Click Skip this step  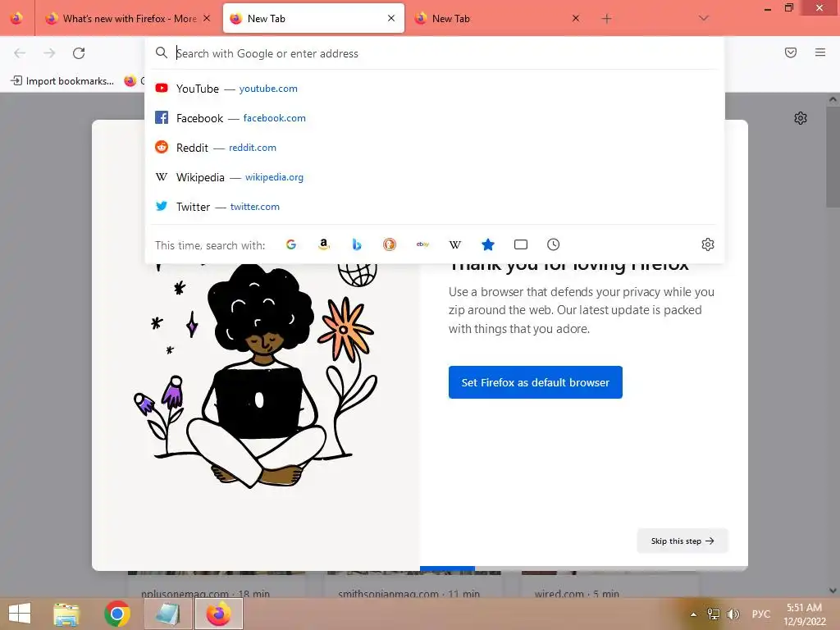682,541
